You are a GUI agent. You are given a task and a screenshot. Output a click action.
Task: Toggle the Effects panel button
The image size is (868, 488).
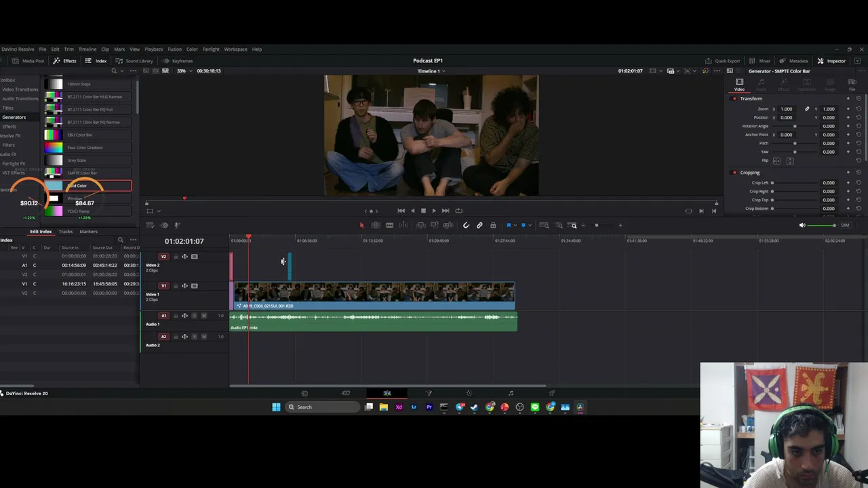coord(66,61)
